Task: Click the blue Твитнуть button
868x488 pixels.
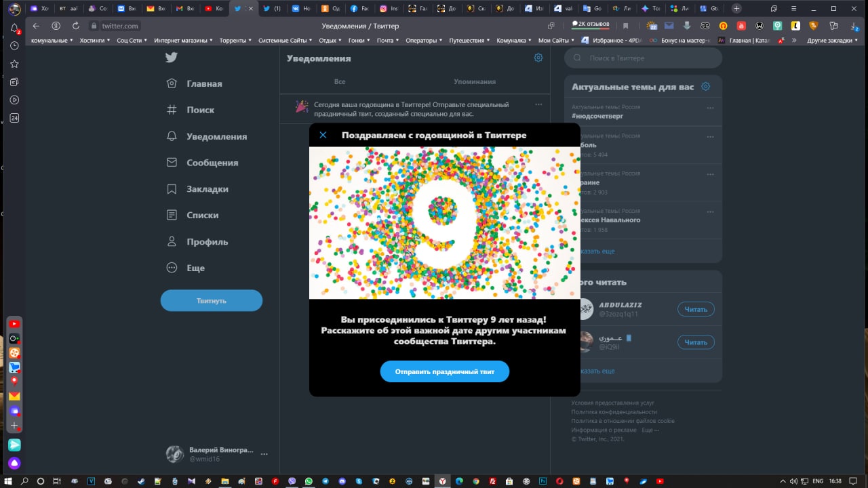Action: 212,300
